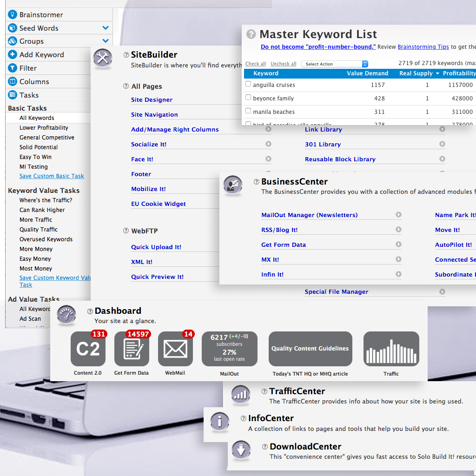
Task: Click the Content 2.0 icon
Action: 88,349
